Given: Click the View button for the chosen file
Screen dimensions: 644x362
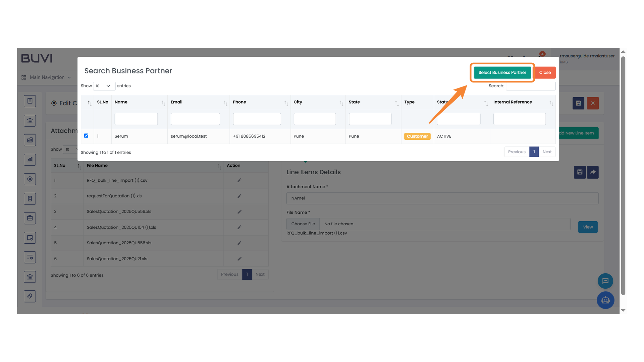Looking at the screenshot, I should click(588, 227).
